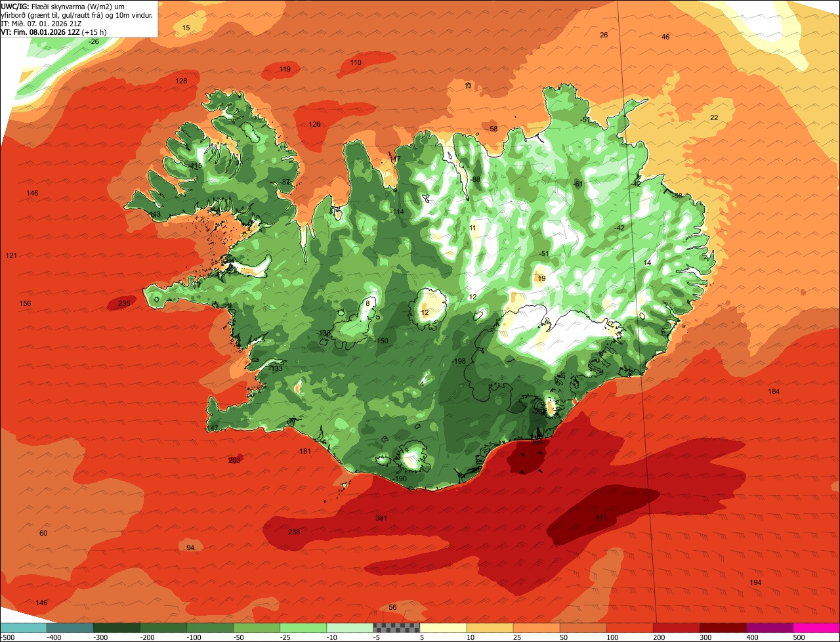Click the flux value 238 on the map
Viewport: 840px width, 642px height.
point(294,532)
